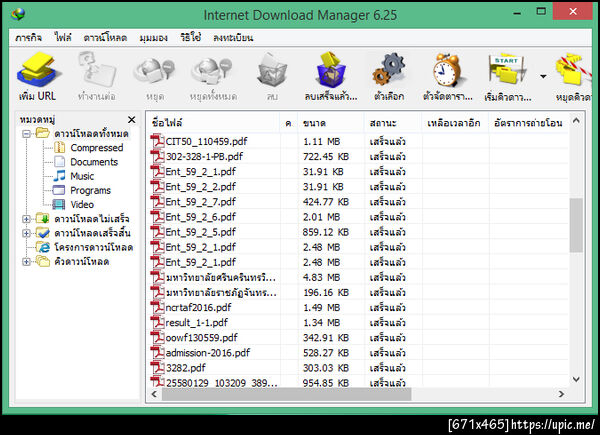
Task: Open the Start Queue dropdown arrow
Action: (543, 77)
